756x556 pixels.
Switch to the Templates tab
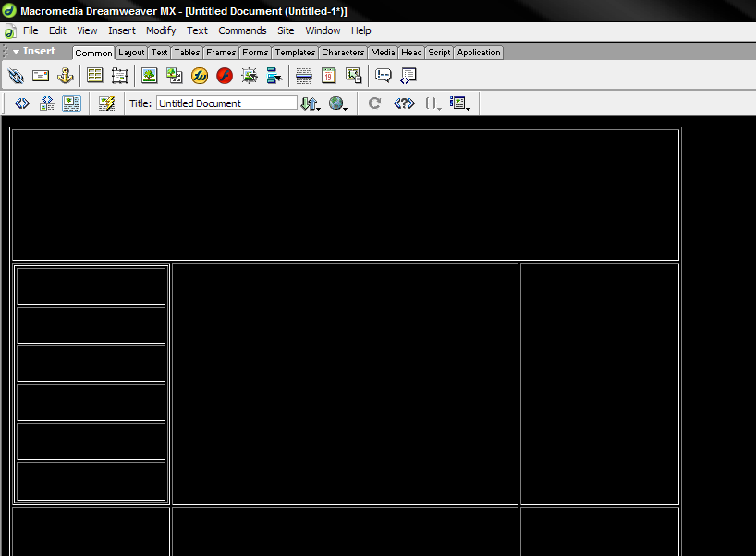(295, 53)
